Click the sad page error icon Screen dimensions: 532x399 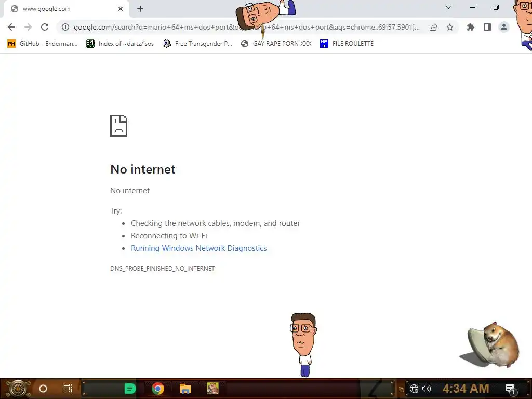click(119, 126)
